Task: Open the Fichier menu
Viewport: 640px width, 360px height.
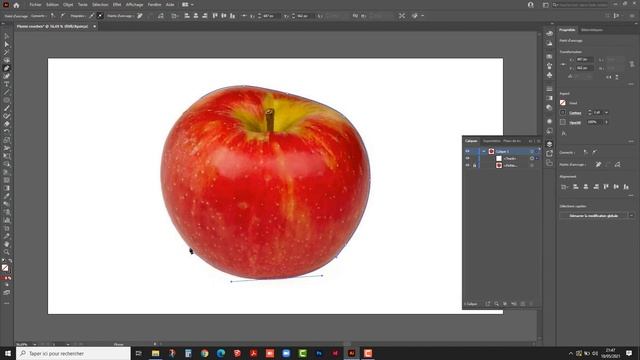Action: pos(36,5)
